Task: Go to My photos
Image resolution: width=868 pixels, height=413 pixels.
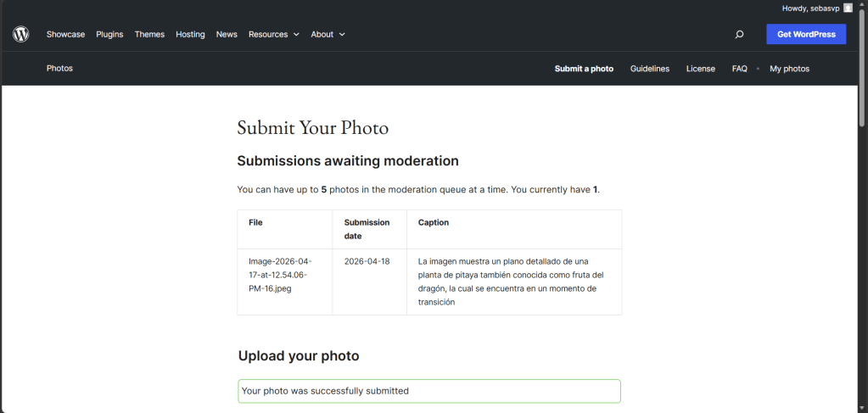Action: coord(789,69)
